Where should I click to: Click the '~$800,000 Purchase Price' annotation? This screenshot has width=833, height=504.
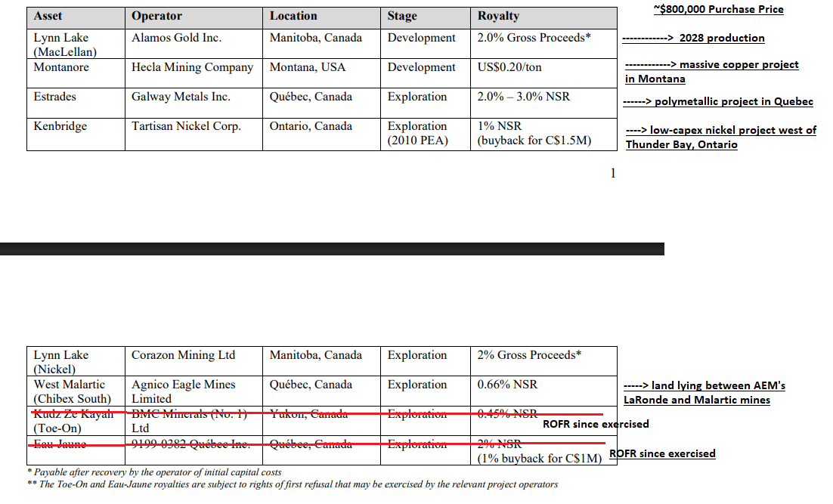[719, 9]
